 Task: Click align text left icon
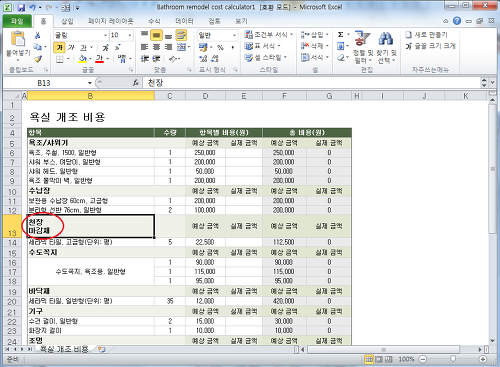[x=144, y=47]
